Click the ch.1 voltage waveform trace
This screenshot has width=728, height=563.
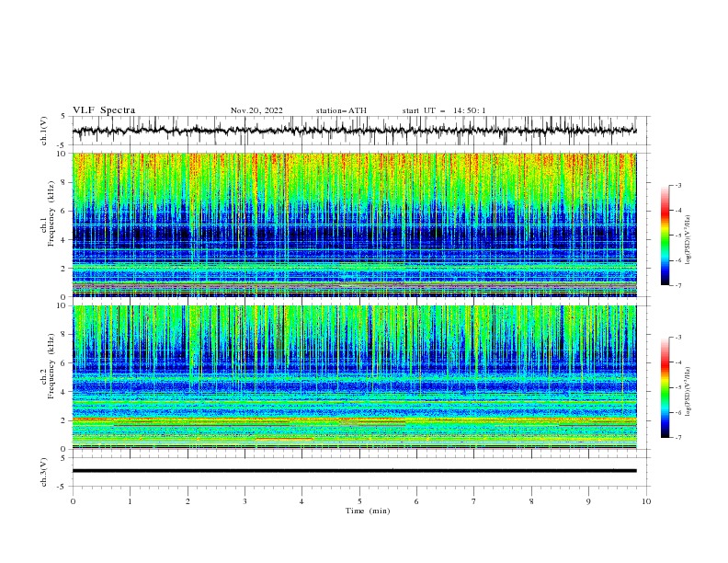tap(354, 131)
